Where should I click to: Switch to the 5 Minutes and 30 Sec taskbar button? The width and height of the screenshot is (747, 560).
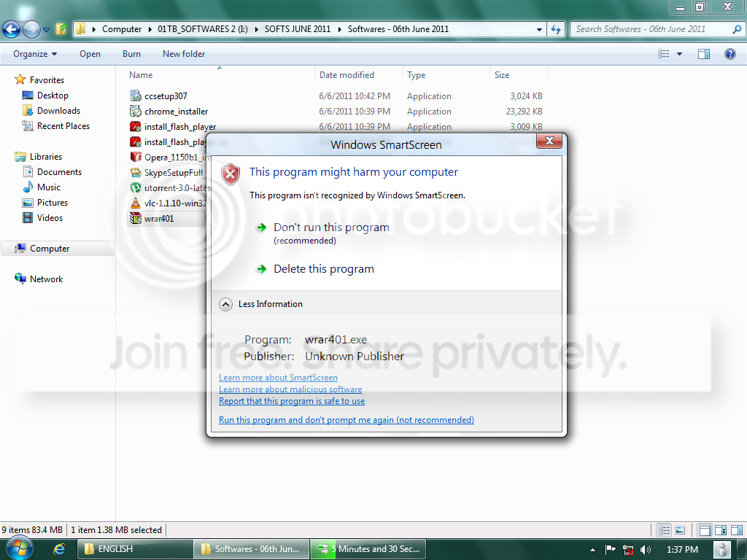(x=368, y=549)
